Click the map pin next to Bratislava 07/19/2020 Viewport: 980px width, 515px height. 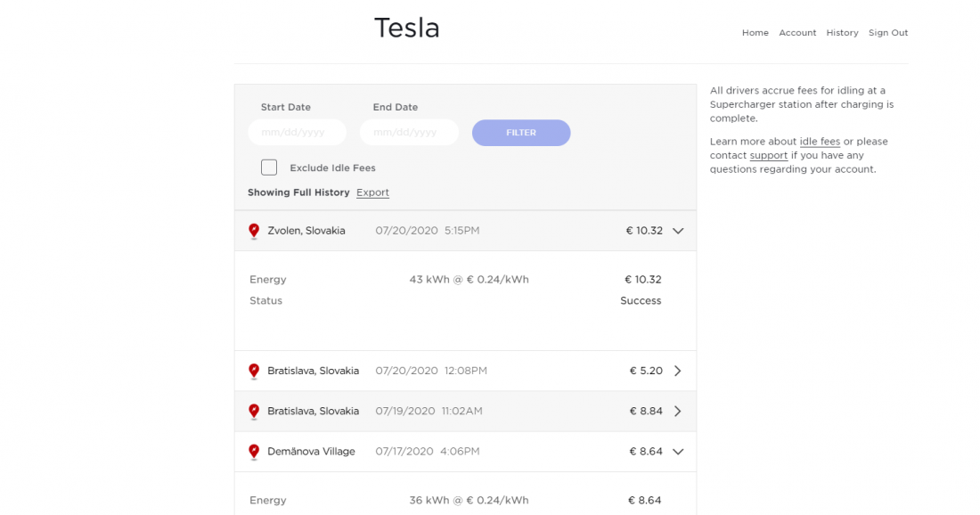pos(254,412)
